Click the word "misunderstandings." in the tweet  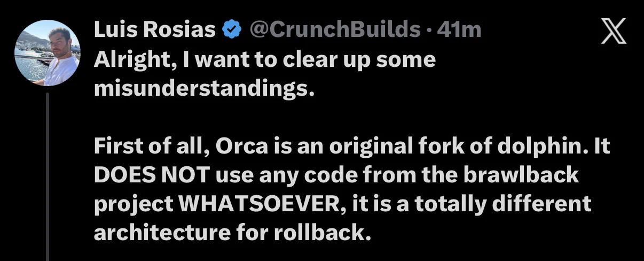point(201,88)
